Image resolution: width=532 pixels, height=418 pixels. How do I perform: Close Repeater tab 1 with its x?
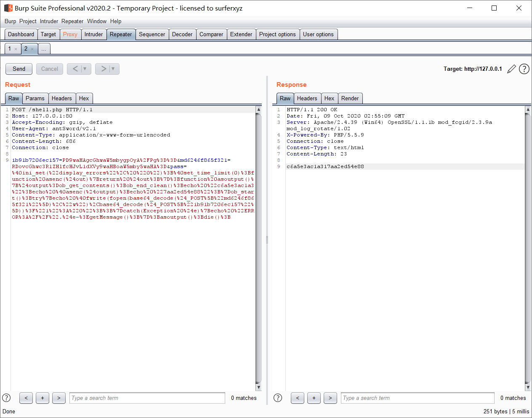16,49
